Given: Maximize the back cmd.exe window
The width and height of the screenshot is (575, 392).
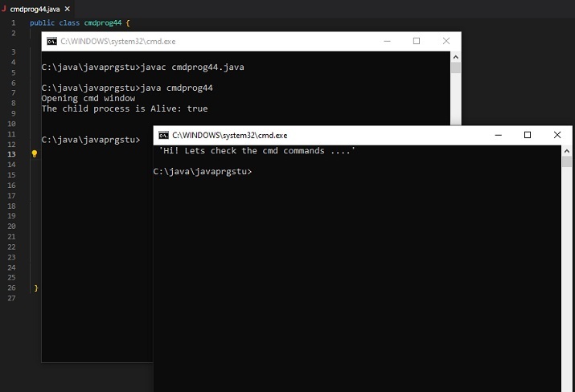Looking at the screenshot, I should [417, 41].
